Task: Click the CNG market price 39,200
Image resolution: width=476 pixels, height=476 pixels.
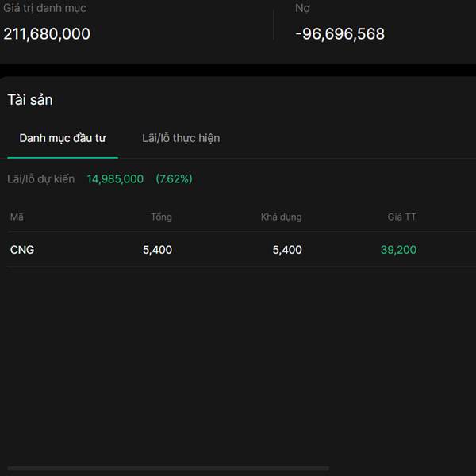Action: point(398,250)
